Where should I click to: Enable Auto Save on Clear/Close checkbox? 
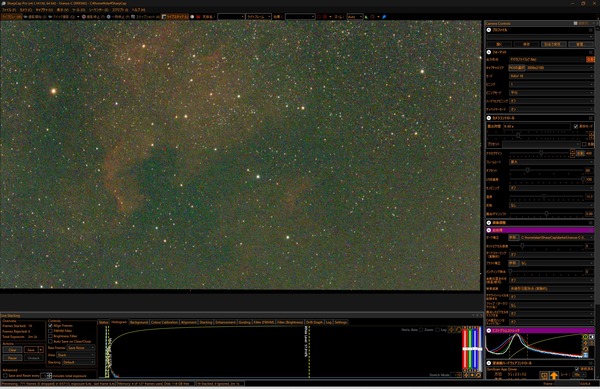50,341
